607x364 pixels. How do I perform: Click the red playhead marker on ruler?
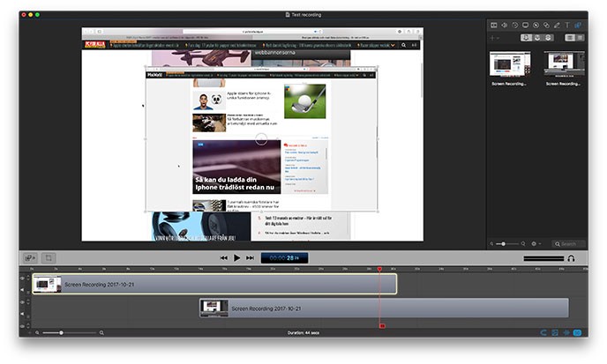click(x=379, y=269)
